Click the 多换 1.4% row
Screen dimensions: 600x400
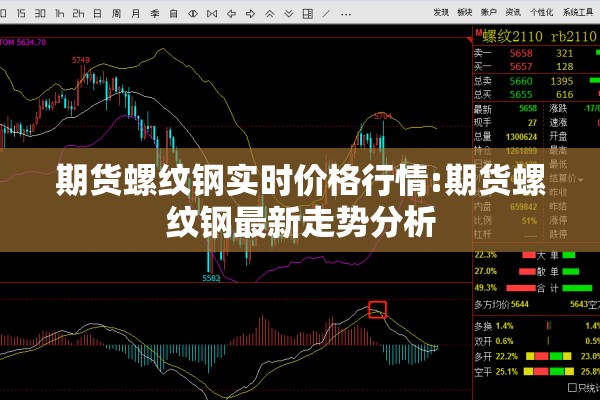point(536,326)
